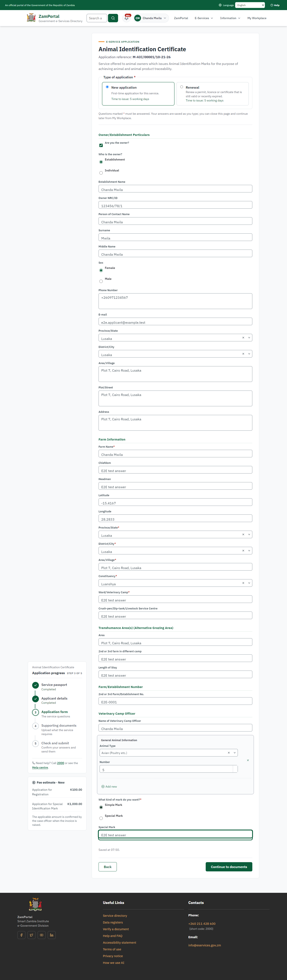This screenshot has width=287, height=980.
Task: Open the Language dropdown
Action: pos(250,5)
